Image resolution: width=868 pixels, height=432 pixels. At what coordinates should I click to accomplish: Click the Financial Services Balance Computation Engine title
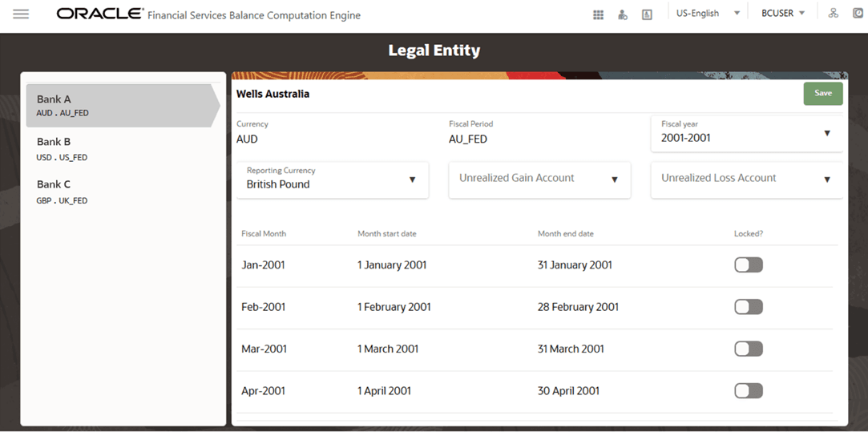tap(254, 15)
